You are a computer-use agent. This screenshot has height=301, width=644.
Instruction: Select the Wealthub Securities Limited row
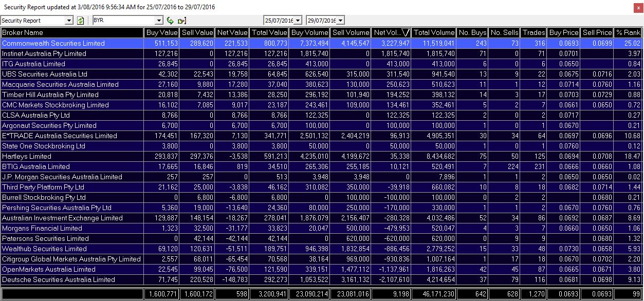pyautogui.click(x=321, y=249)
